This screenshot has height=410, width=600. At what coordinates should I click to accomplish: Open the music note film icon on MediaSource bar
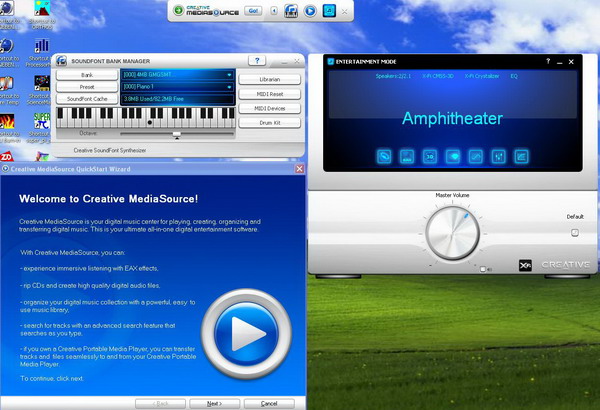coord(291,11)
